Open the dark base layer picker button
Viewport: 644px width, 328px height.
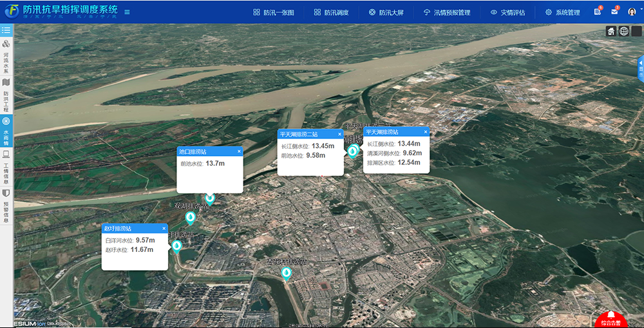click(x=636, y=31)
